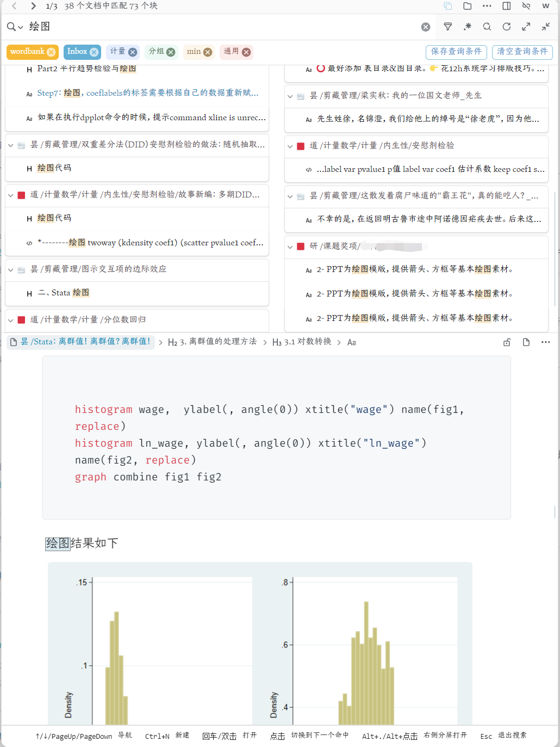560x747 pixels.
Task: Collapse the 双重差分法(DID)安慰剂检验 document group
Action: point(10,145)
